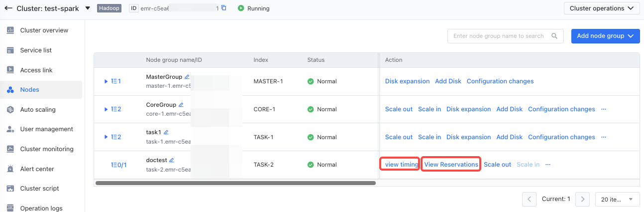Image resolution: width=644 pixels, height=212 pixels.
Task: Click Disk expansion for CoreGroup
Action: (468, 109)
